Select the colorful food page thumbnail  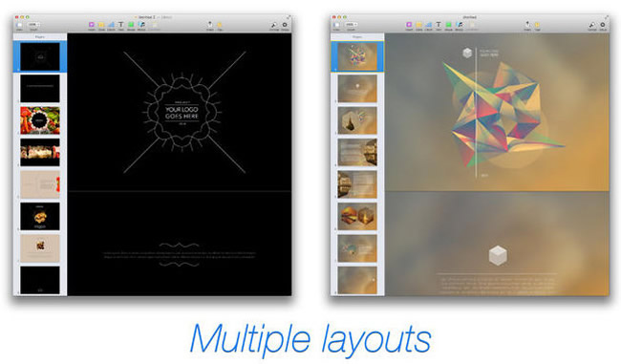40,120
